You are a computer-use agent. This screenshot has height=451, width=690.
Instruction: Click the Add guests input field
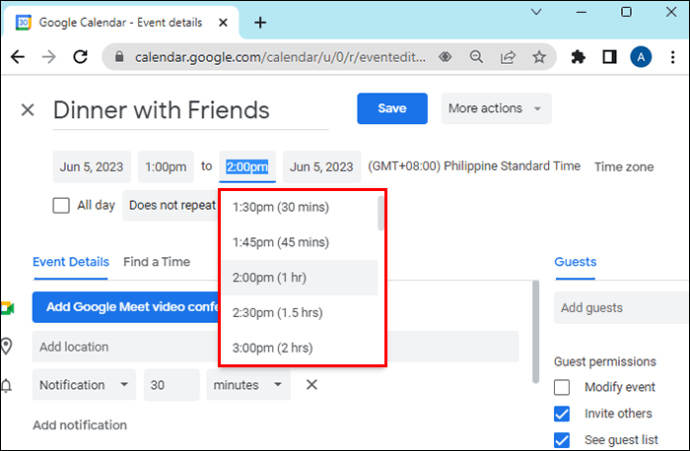(620, 308)
